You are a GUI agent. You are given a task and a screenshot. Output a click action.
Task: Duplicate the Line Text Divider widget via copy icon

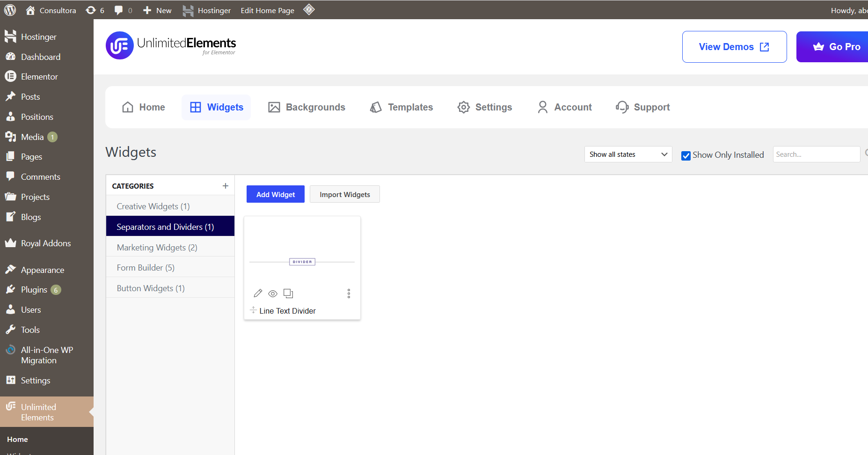[288, 293]
